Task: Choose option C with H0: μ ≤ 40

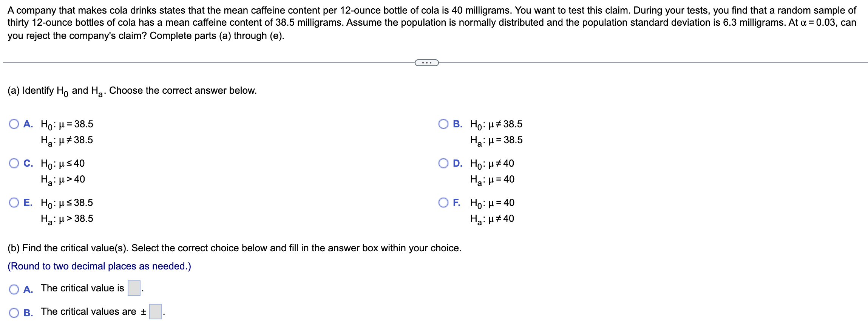Action: pyautogui.click(x=14, y=163)
